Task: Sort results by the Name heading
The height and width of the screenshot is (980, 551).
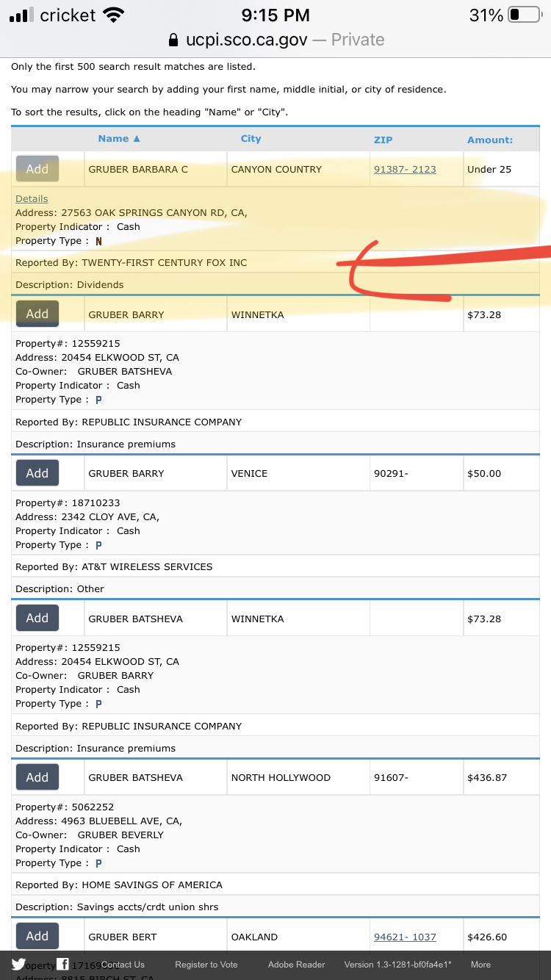Action: pyautogui.click(x=119, y=138)
